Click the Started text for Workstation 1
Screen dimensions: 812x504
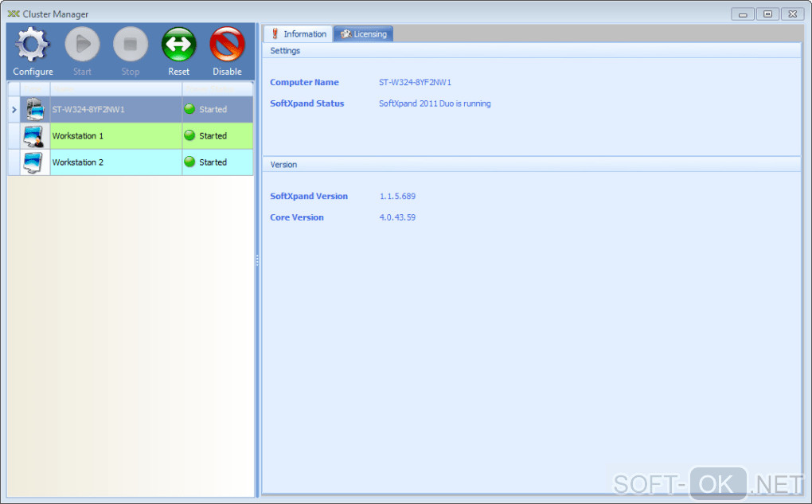tap(213, 135)
